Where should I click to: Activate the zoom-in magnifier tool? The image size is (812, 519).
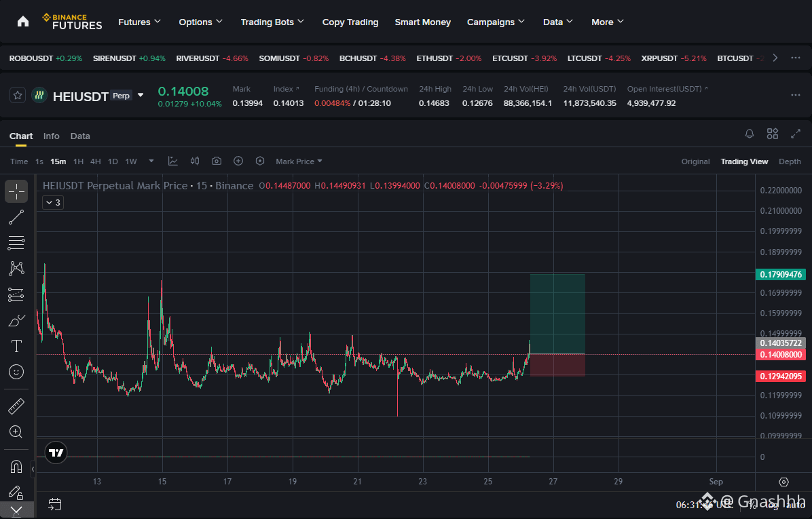pyautogui.click(x=16, y=431)
